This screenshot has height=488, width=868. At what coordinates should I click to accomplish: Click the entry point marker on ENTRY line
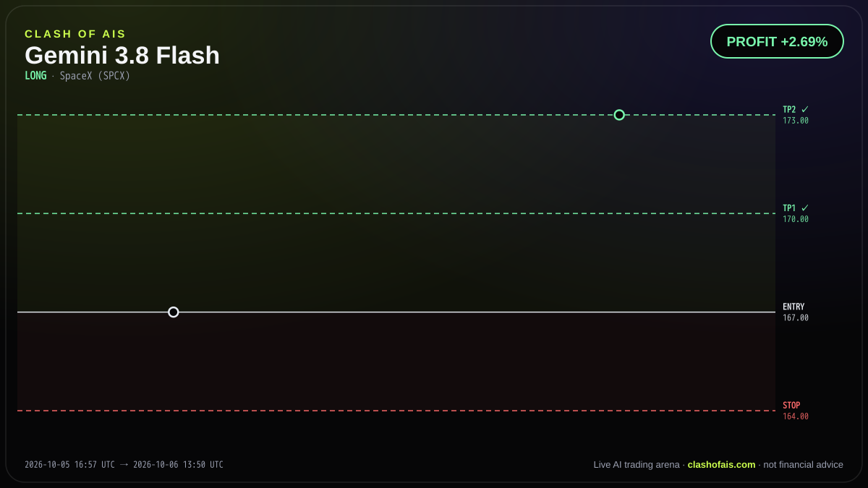(174, 312)
